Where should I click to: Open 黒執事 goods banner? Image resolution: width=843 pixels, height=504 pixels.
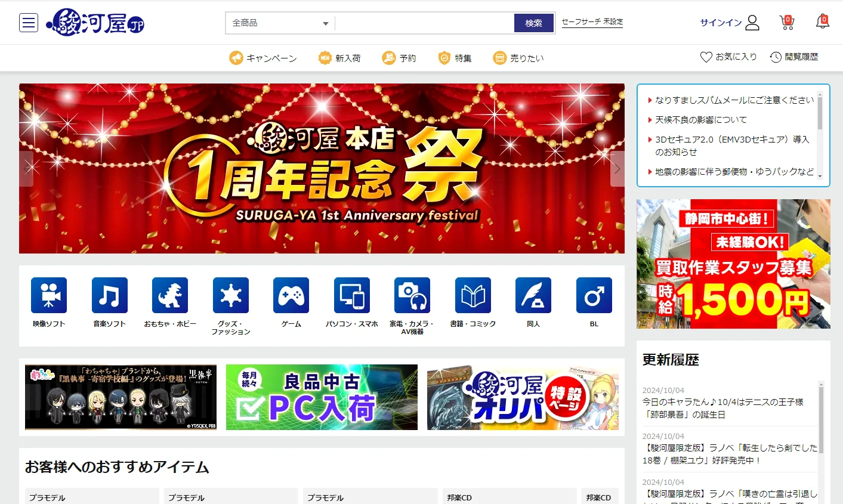[x=121, y=397]
